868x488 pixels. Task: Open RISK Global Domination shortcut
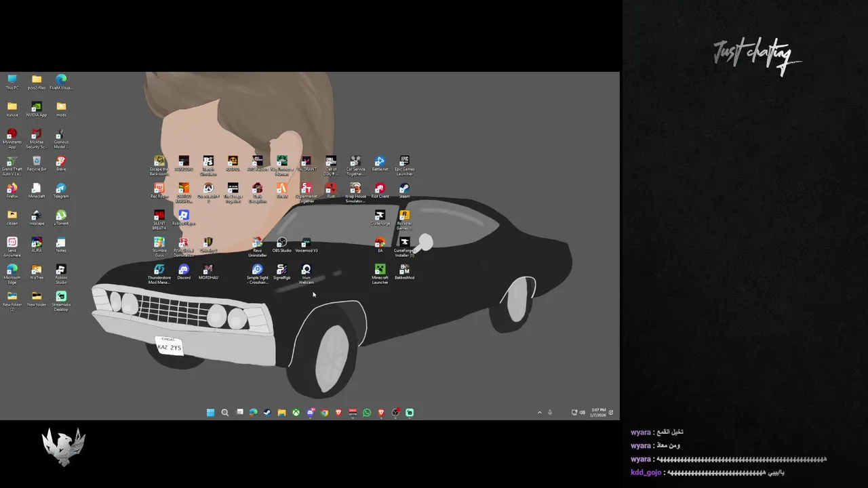coord(184,247)
